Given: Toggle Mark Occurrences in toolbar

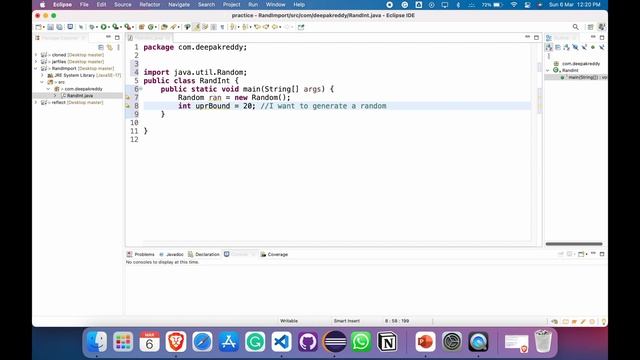Looking at the screenshot, I should [x=196, y=27].
